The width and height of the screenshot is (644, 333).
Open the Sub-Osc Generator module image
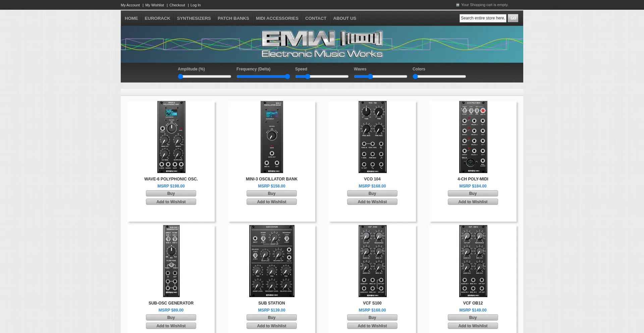(x=171, y=261)
